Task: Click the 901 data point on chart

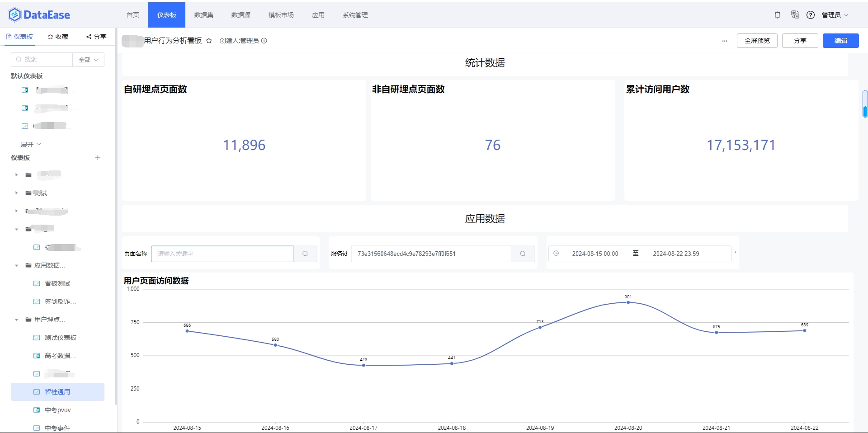Action: pos(628,302)
